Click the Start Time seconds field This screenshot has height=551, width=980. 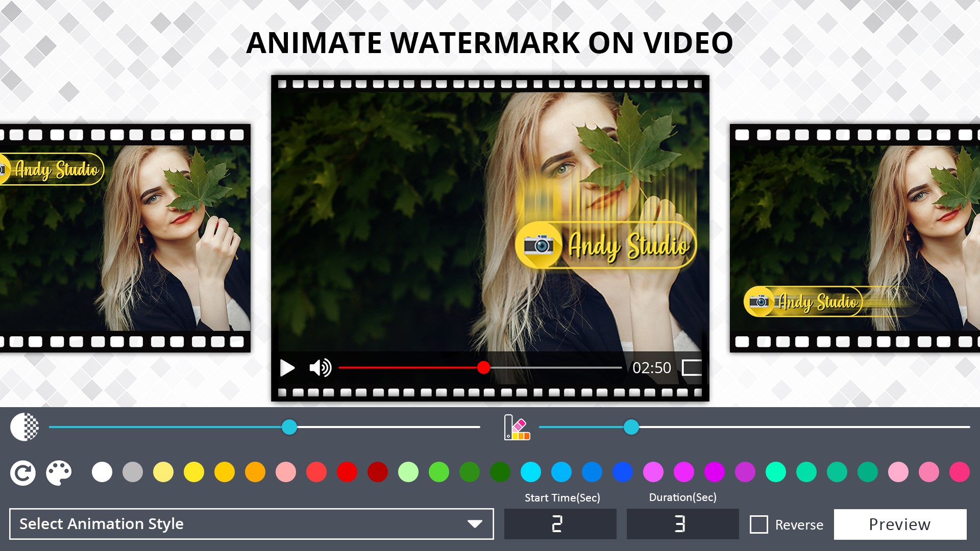click(x=560, y=524)
